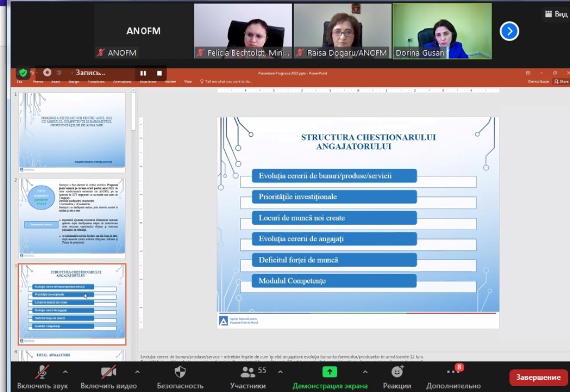This screenshot has width=570, height=392.
Task: Pause the recording
Action: [143, 73]
